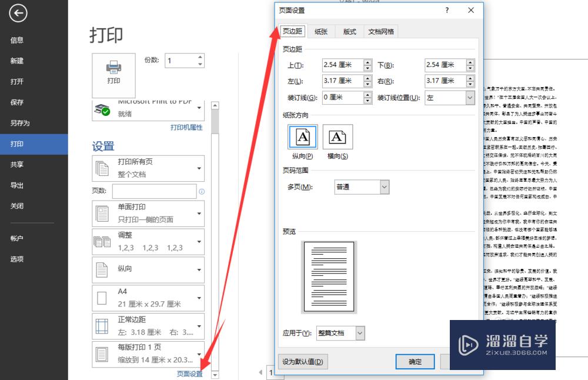Click the 每版打印 1 页 pages-per-sheet icon
The width and height of the screenshot is (588, 380).
point(101,354)
